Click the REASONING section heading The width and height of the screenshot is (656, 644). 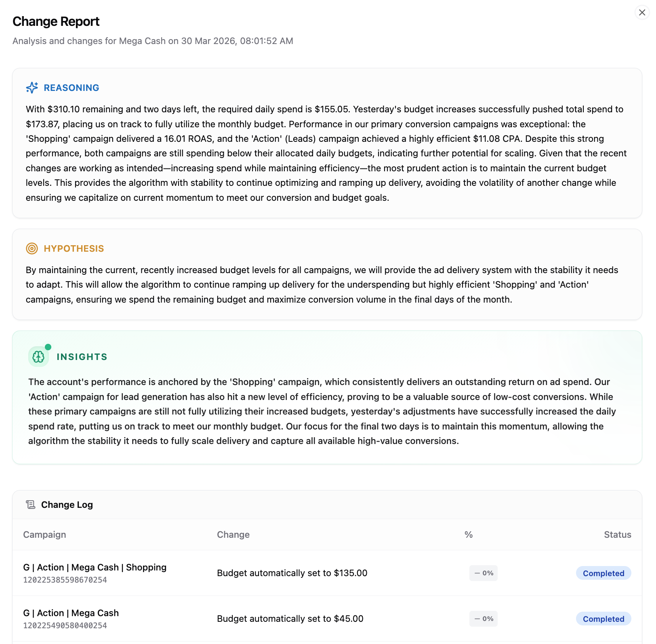(x=71, y=88)
